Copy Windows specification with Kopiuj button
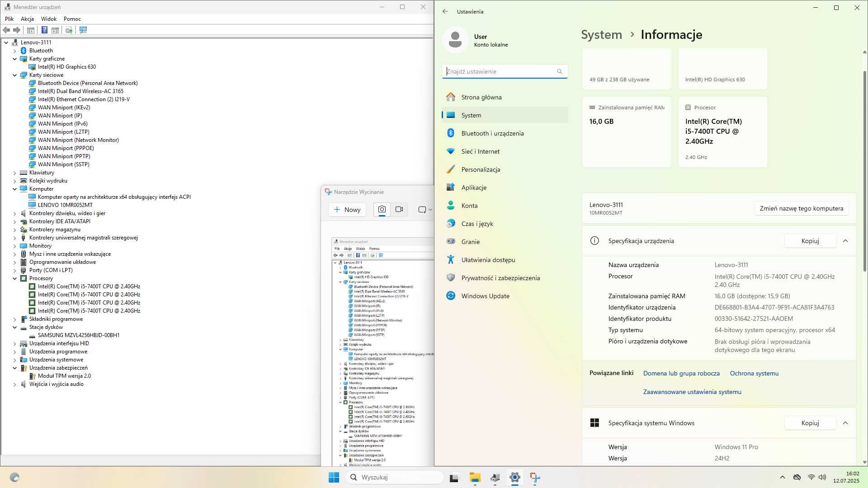868x488 pixels. (810, 423)
